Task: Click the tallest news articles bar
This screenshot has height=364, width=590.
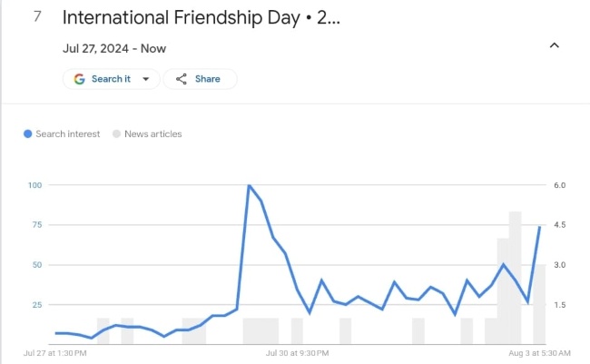Action: [515, 278]
